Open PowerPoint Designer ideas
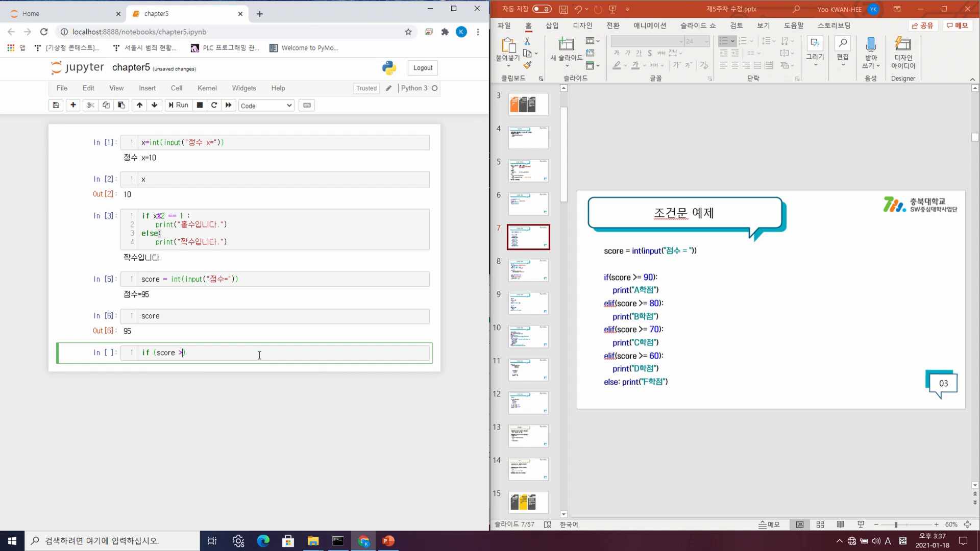980x551 pixels. pos(903,53)
